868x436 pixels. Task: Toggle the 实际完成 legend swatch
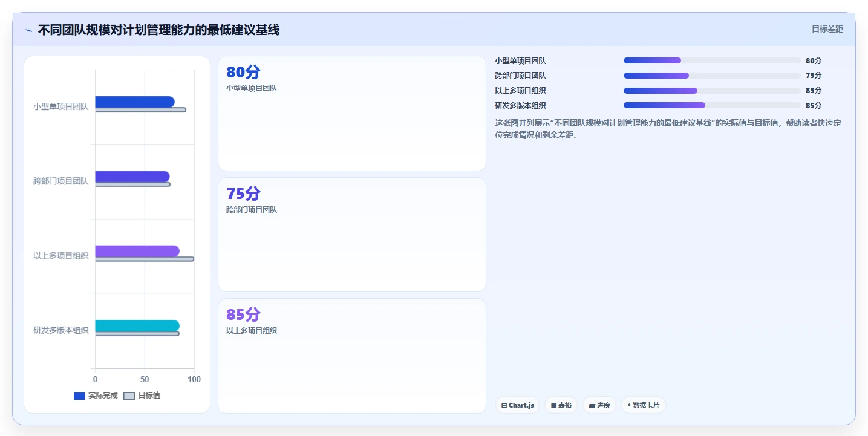click(79, 396)
